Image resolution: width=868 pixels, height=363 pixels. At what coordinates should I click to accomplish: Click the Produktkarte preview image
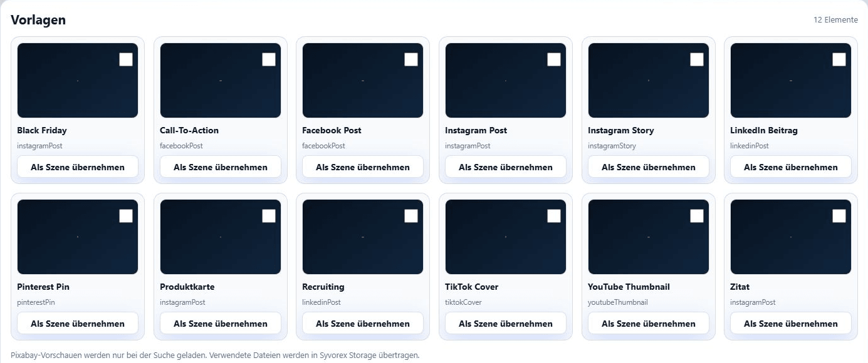pyautogui.click(x=221, y=237)
